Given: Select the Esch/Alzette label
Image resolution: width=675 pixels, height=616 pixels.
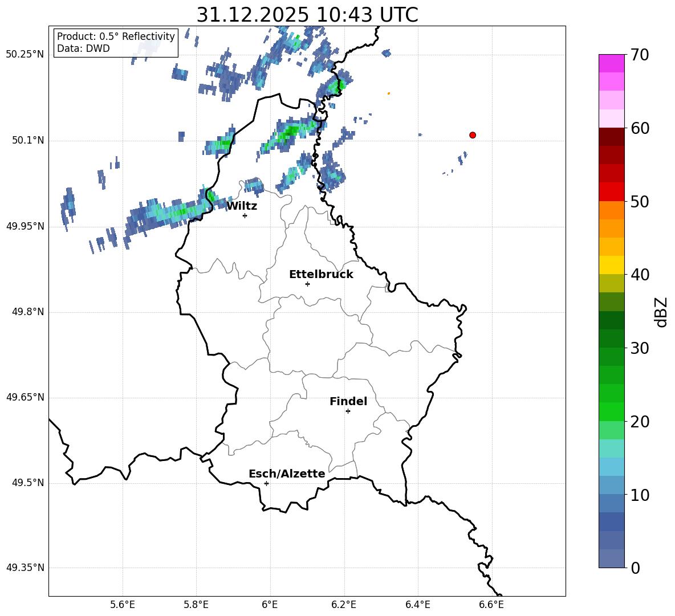Looking at the screenshot, I should (x=287, y=474).
